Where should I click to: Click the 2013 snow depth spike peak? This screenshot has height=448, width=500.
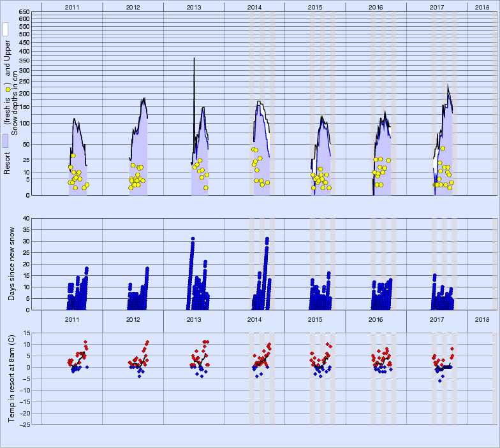[194, 58]
